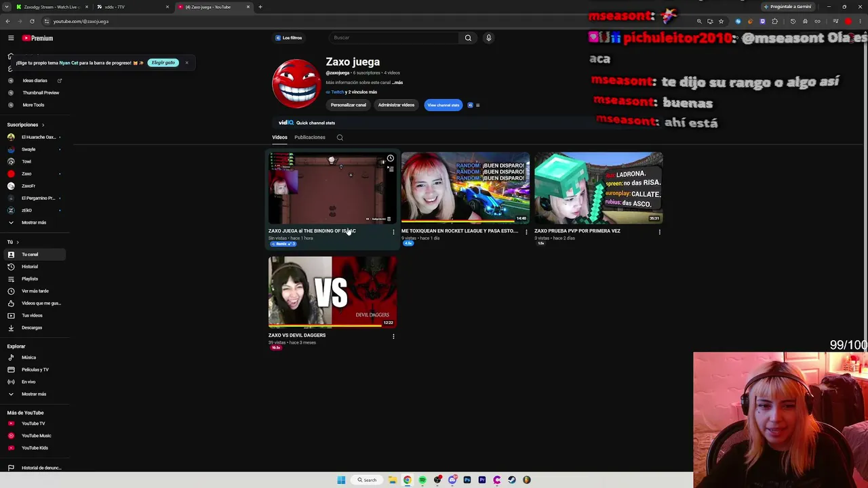
Task: Open Zaxo subscription channel
Action: click(x=34, y=174)
